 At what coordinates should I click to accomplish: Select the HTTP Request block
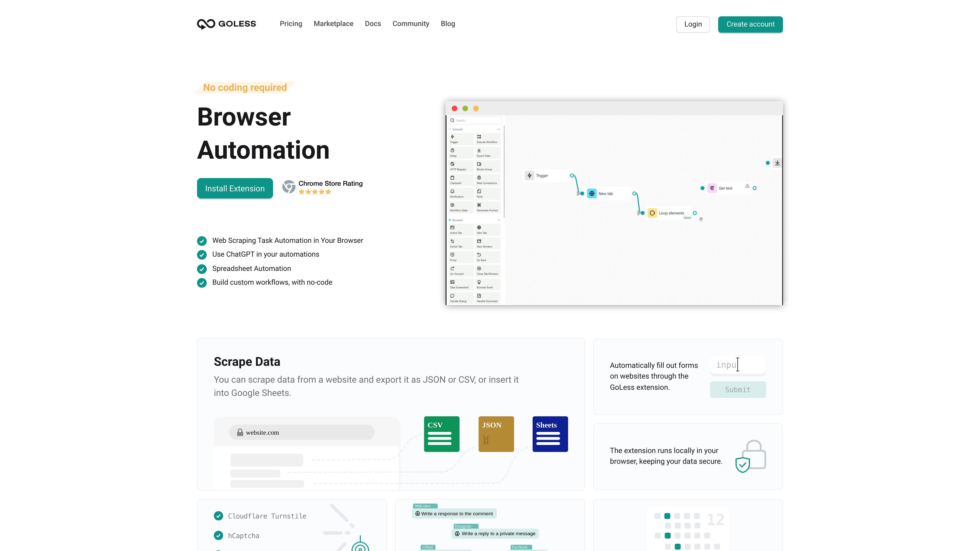461,166
